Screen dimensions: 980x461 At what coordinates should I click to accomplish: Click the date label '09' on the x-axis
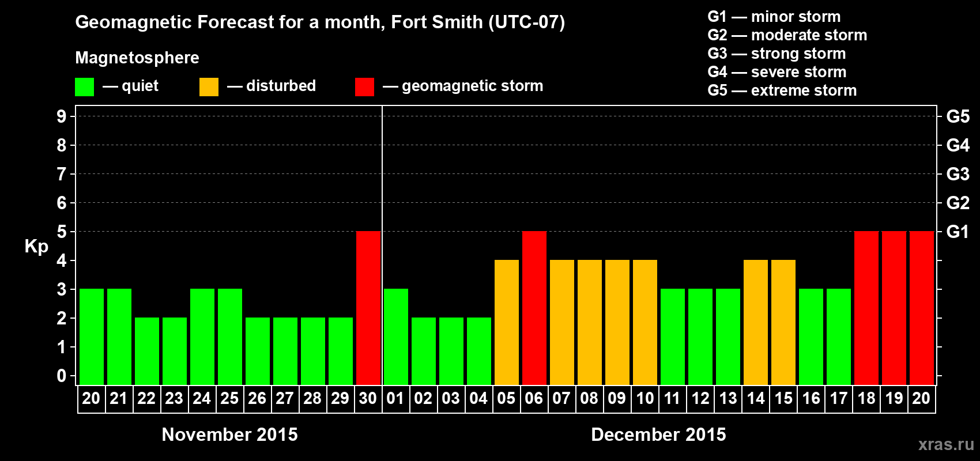[x=617, y=399]
